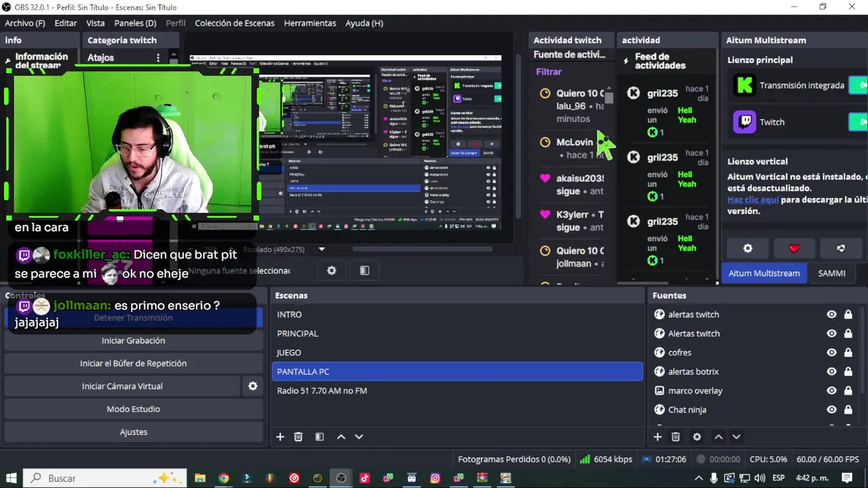Click the Haz clic aquí download link
Image resolution: width=868 pixels, height=488 pixels.
(x=753, y=200)
